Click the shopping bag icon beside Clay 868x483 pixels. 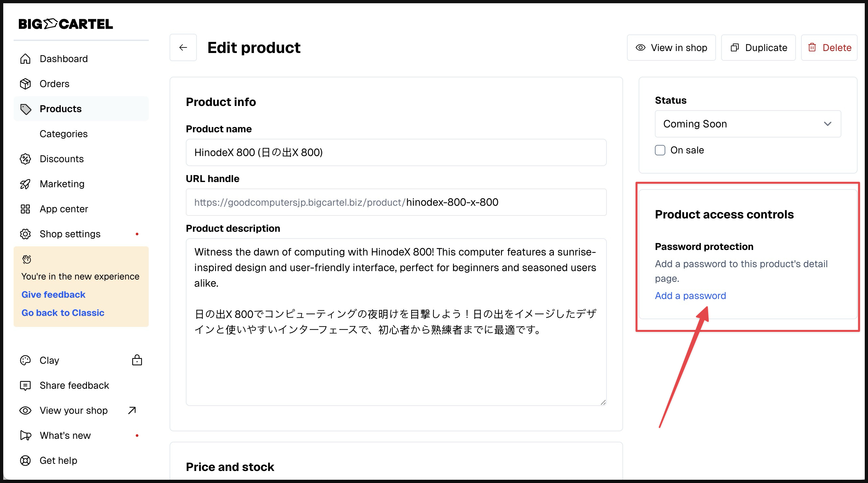tap(137, 360)
